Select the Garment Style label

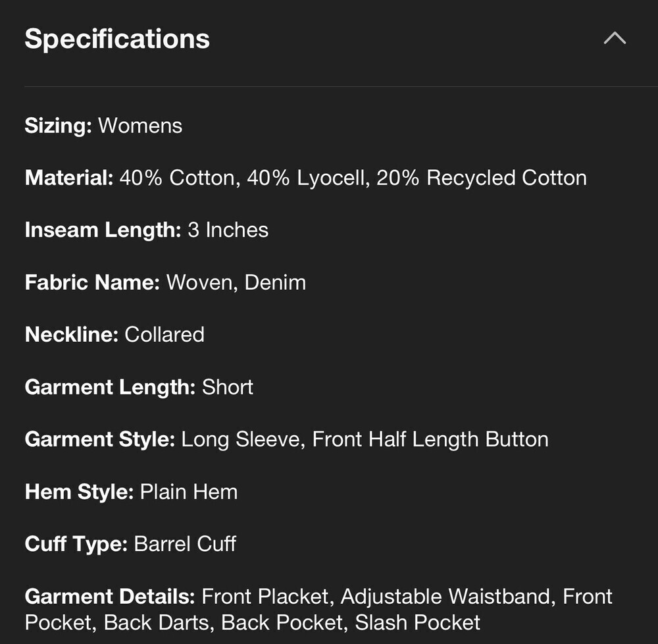tap(100, 440)
